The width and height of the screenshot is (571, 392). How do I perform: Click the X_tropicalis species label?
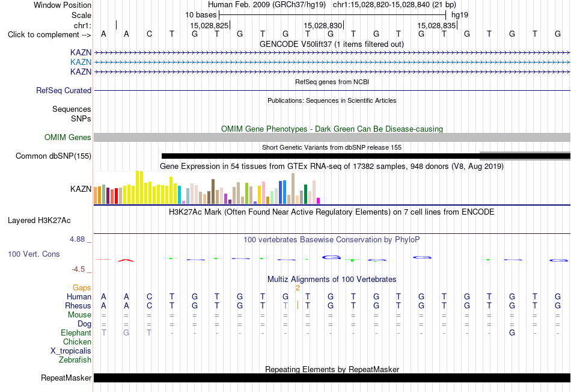[x=71, y=351]
